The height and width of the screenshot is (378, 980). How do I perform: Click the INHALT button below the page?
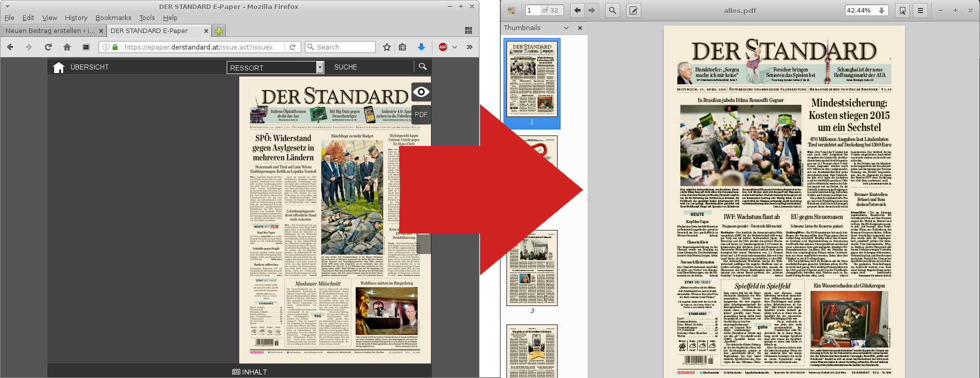(x=250, y=372)
